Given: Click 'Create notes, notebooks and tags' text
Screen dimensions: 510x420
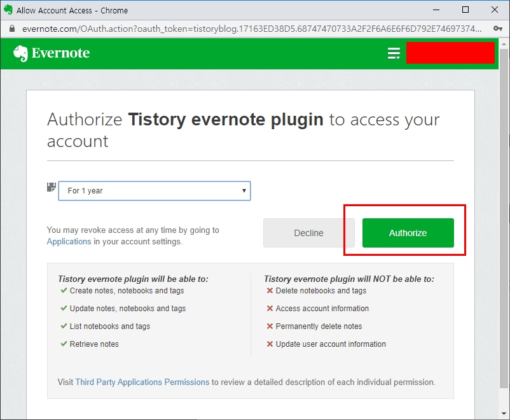Looking at the screenshot, I should (x=127, y=291).
